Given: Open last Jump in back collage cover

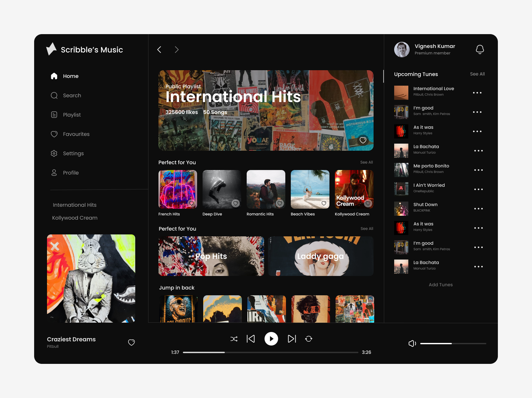Looking at the screenshot, I should click(x=355, y=309).
